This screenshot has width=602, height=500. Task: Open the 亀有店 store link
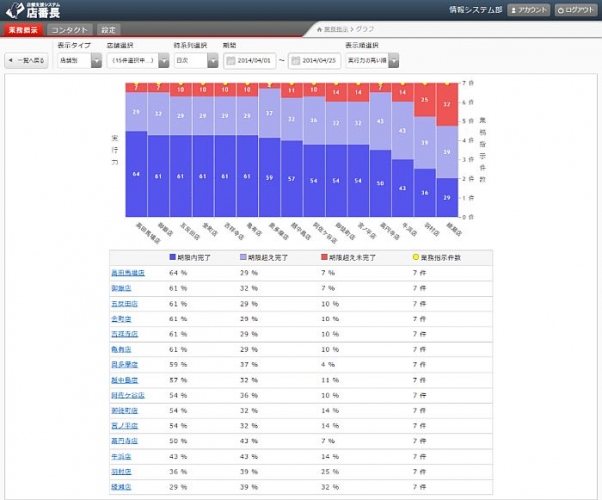[121, 349]
